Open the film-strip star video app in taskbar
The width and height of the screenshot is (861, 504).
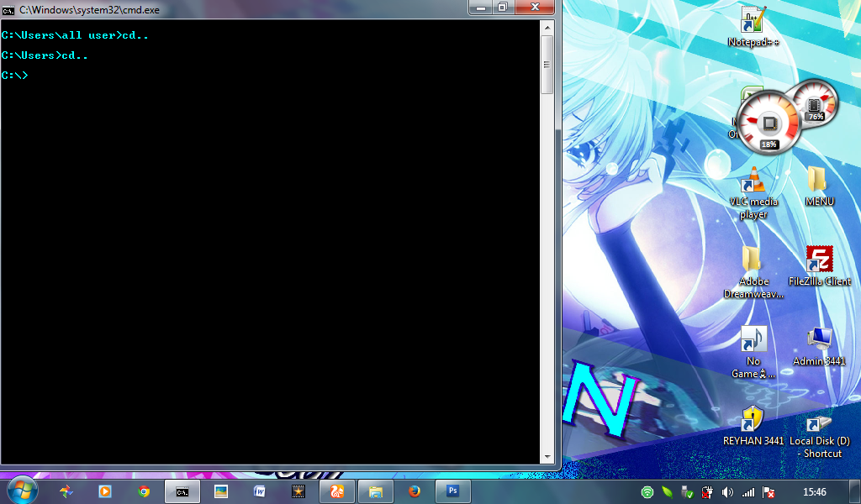(298, 492)
